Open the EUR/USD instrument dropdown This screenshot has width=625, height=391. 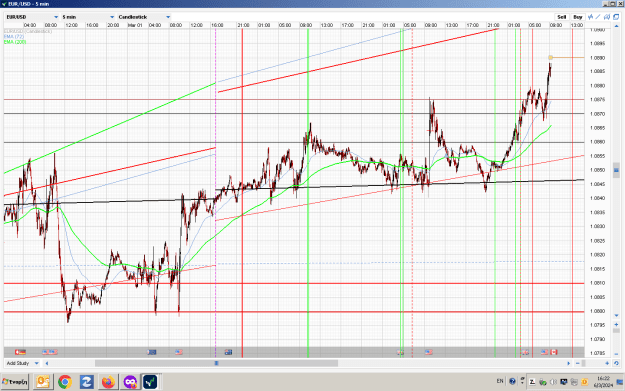[32, 17]
